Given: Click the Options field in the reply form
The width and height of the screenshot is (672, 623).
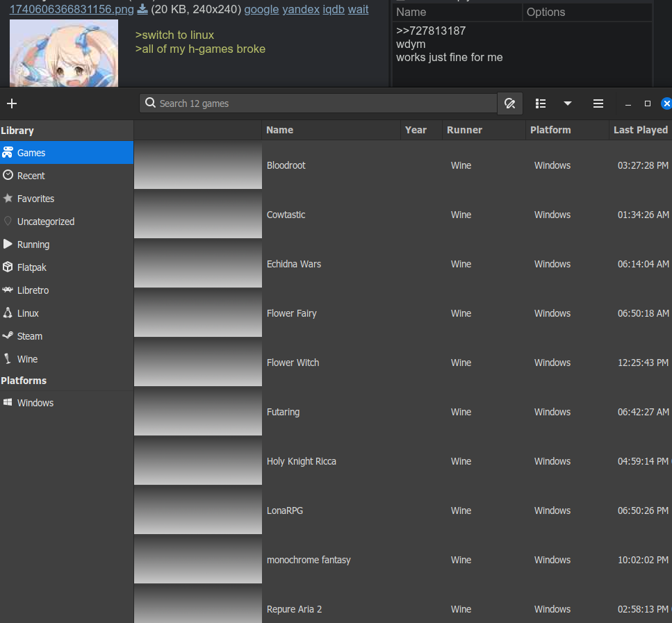Looking at the screenshot, I should coord(587,12).
